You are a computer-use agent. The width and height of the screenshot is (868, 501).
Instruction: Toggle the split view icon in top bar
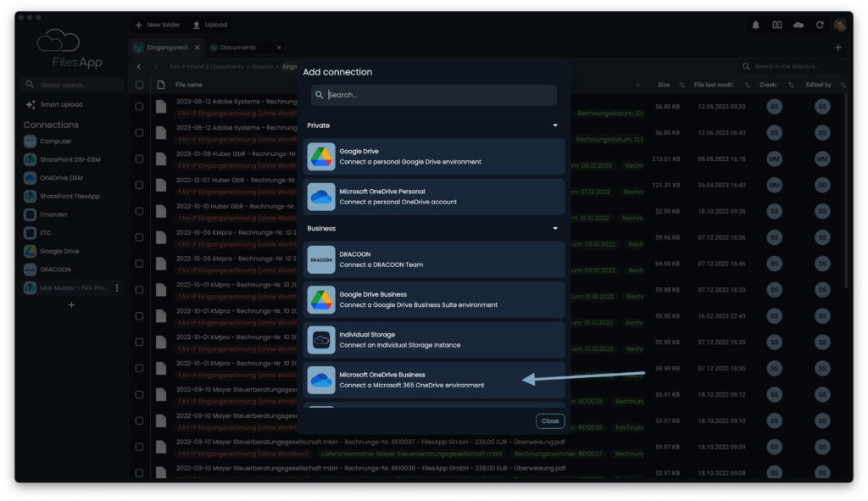[x=777, y=25]
